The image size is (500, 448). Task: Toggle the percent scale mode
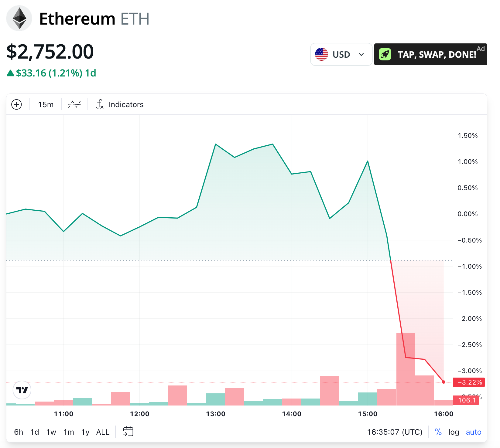point(438,432)
